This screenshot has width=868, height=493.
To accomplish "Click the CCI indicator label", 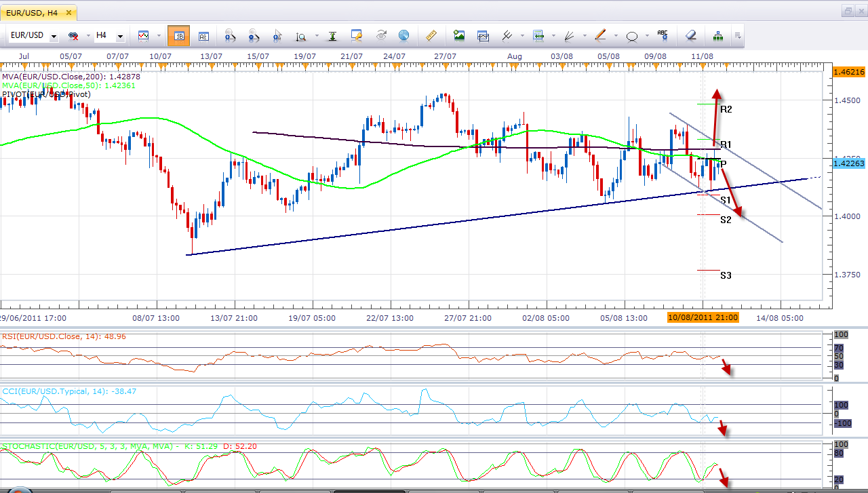I will tap(68, 391).
